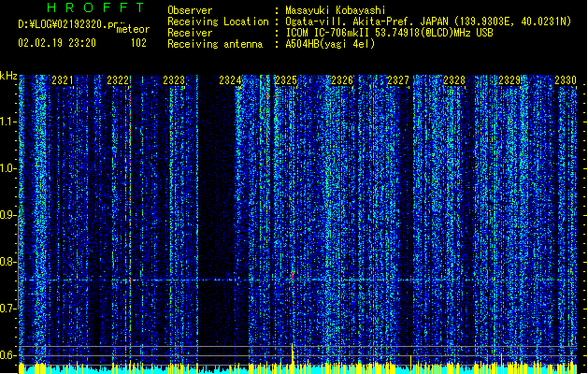The image size is (588, 374).
Task: Click the Receiving antenna label
Action: [x=215, y=44]
